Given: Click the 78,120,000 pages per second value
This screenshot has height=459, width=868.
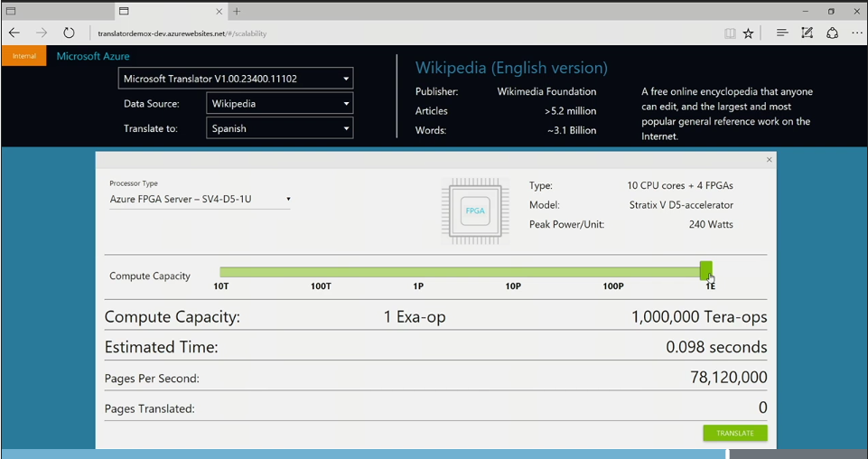Looking at the screenshot, I should 729,378.
